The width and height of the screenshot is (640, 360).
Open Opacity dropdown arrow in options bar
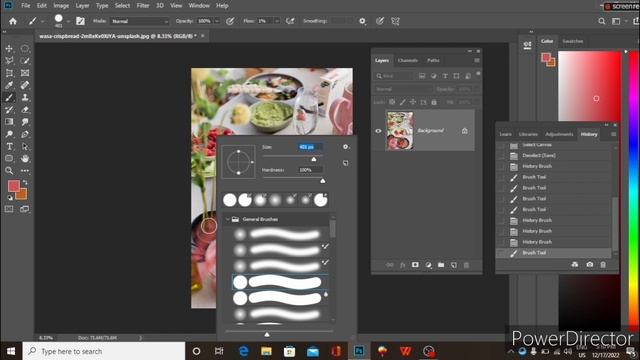[217, 21]
